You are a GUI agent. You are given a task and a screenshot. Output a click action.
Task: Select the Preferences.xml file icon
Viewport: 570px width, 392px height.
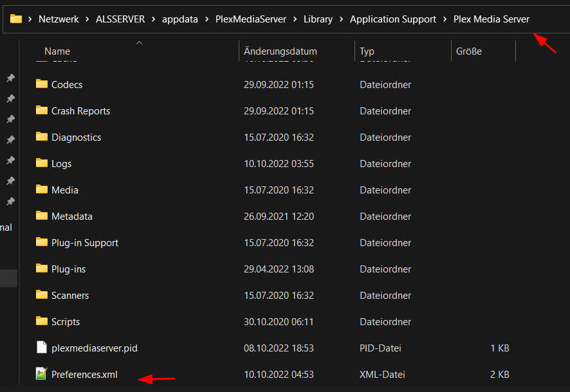pos(41,373)
